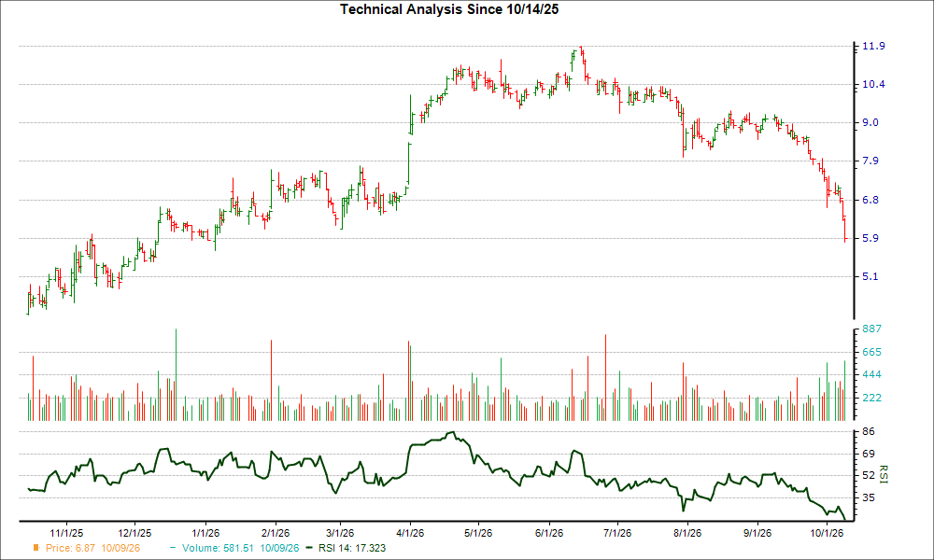Screen dimensions: 934x560
Task: Click the 'Price: 6.87 10/09/26' legend text
Action: tap(92, 548)
